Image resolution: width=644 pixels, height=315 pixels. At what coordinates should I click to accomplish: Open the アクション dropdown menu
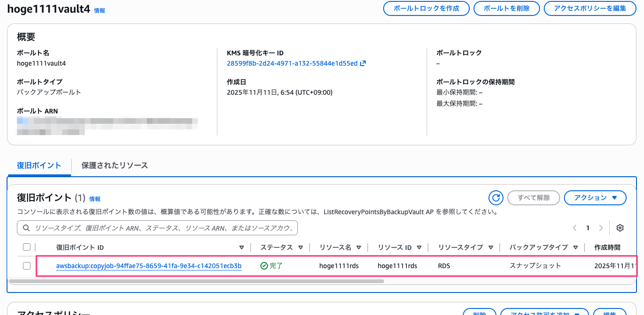pos(595,197)
